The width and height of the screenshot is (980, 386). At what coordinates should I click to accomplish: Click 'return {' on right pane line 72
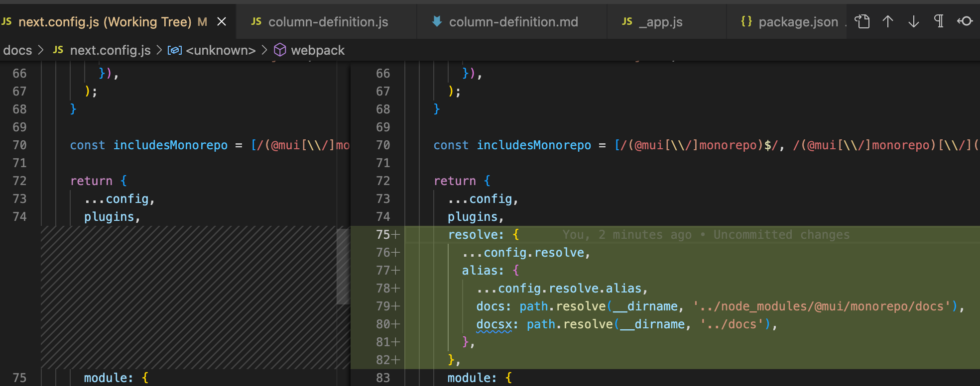[x=462, y=181]
